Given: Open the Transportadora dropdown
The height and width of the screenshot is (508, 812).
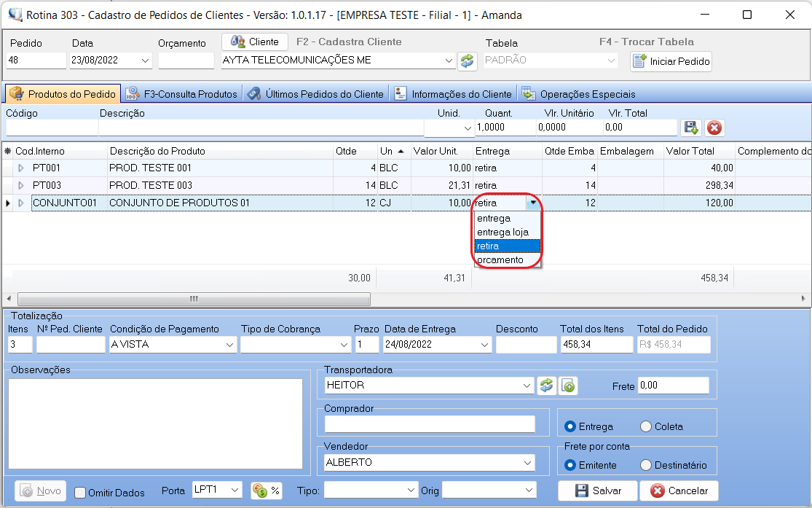Looking at the screenshot, I should point(526,386).
